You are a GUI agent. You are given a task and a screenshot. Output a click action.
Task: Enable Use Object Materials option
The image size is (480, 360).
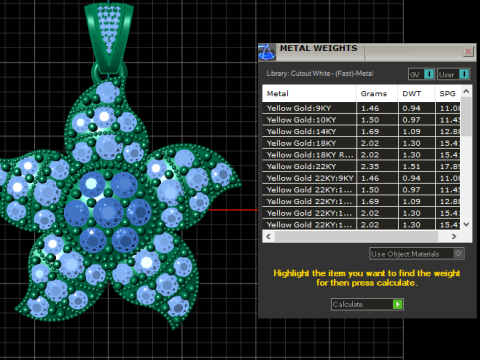click(417, 254)
